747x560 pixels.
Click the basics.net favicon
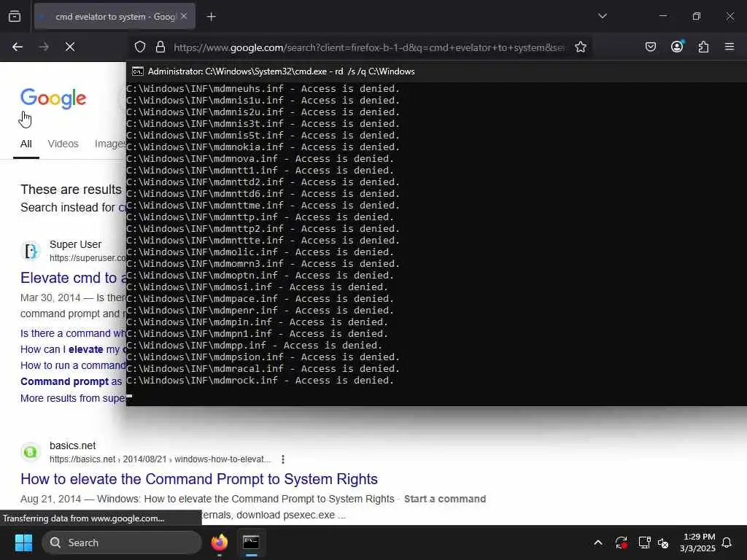tap(31, 452)
